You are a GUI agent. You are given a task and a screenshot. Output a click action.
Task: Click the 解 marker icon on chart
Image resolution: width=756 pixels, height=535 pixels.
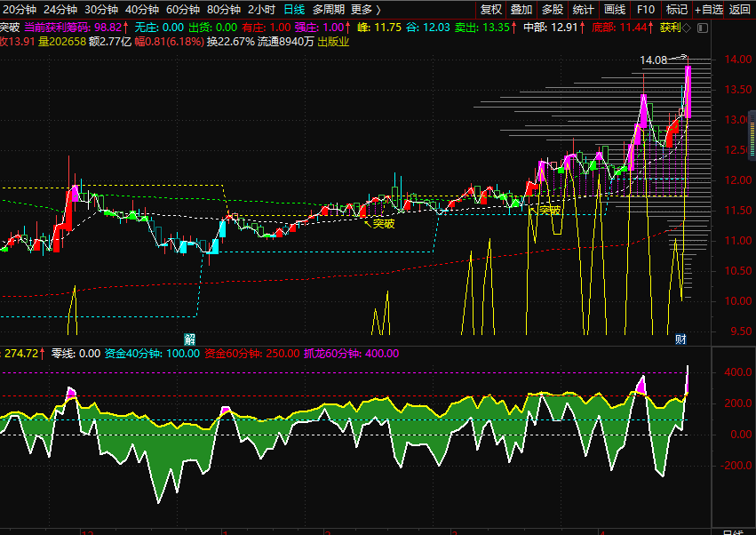(189, 339)
